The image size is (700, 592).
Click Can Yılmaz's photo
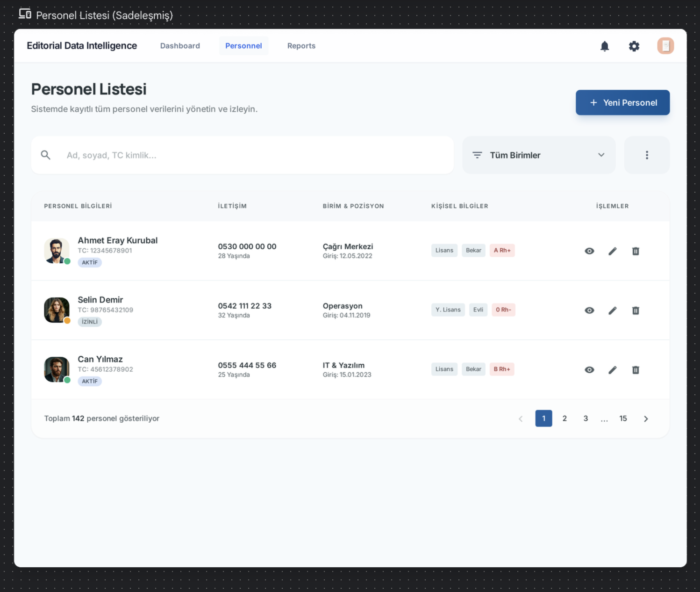click(57, 369)
